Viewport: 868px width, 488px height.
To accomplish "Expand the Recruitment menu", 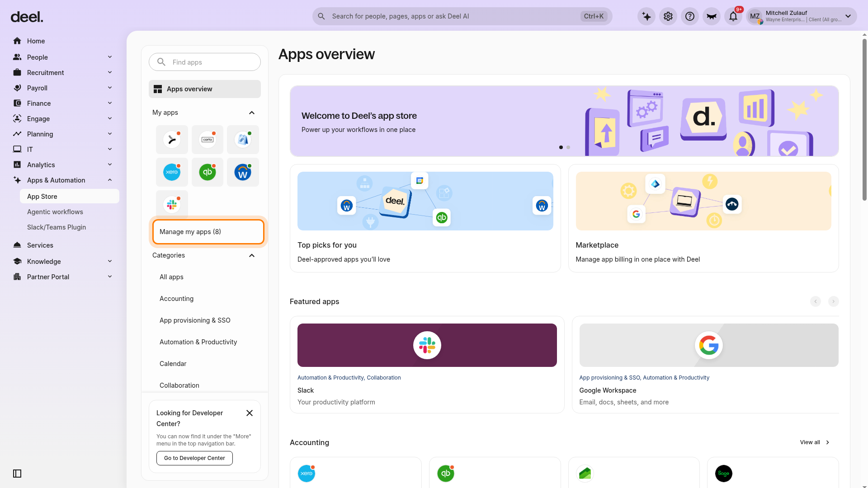I will pyautogui.click(x=110, y=72).
